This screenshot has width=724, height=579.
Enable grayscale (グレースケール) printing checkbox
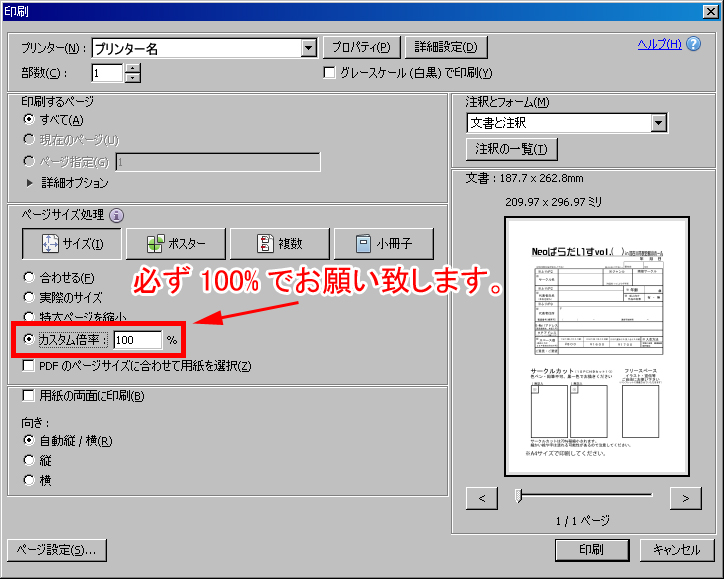pyautogui.click(x=330, y=73)
